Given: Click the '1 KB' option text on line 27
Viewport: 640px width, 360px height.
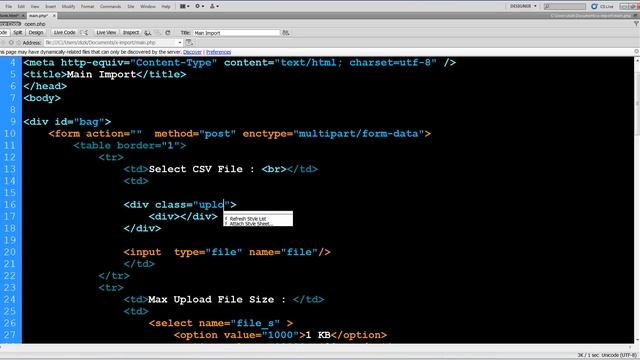Looking at the screenshot, I should 318,335.
